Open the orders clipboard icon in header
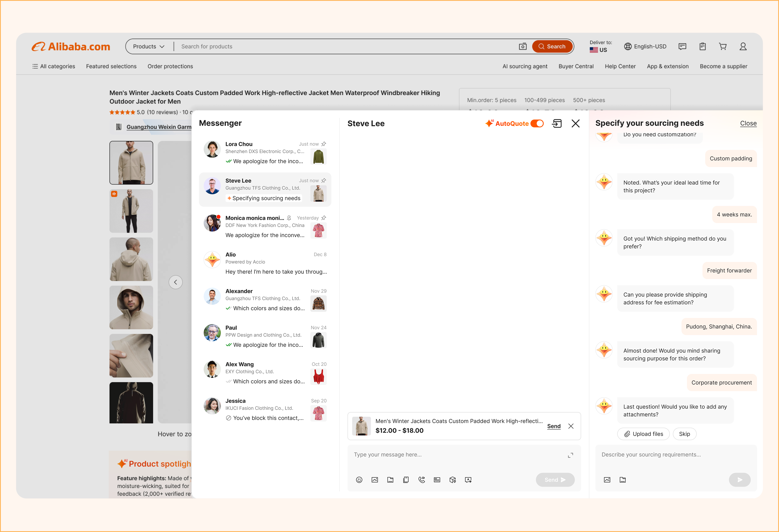This screenshot has width=779, height=532. click(703, 46)
